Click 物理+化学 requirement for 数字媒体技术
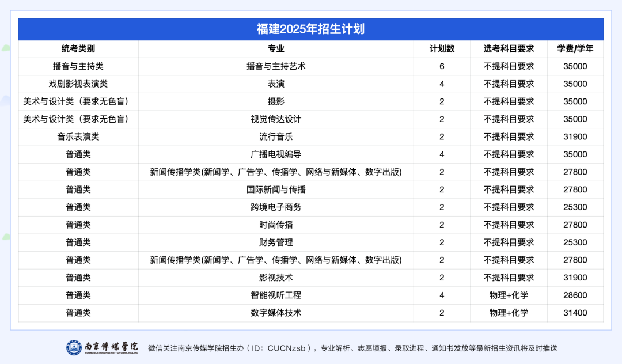Image resolution: width=622 pixels, height=364 pixels. tap(509, 313)
